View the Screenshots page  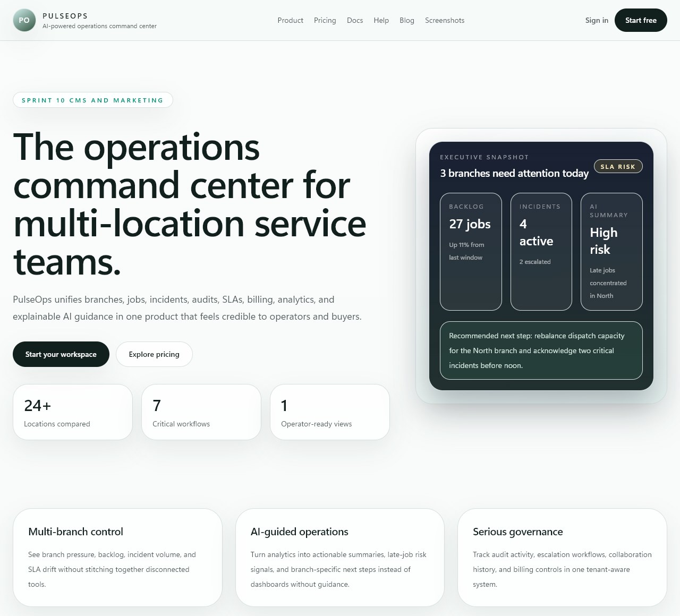click(445, 20)
